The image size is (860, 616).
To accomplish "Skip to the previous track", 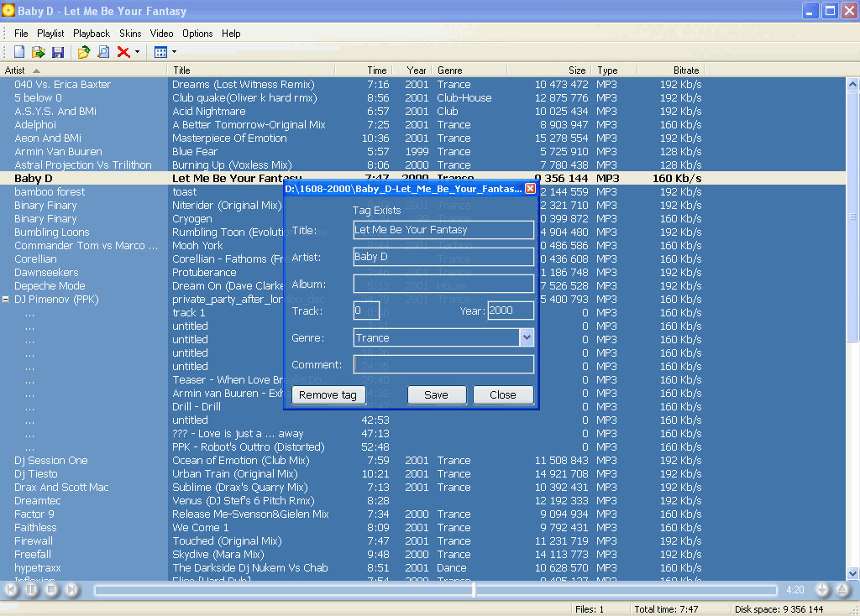I will pyautogui.click(x=11, y=590).
